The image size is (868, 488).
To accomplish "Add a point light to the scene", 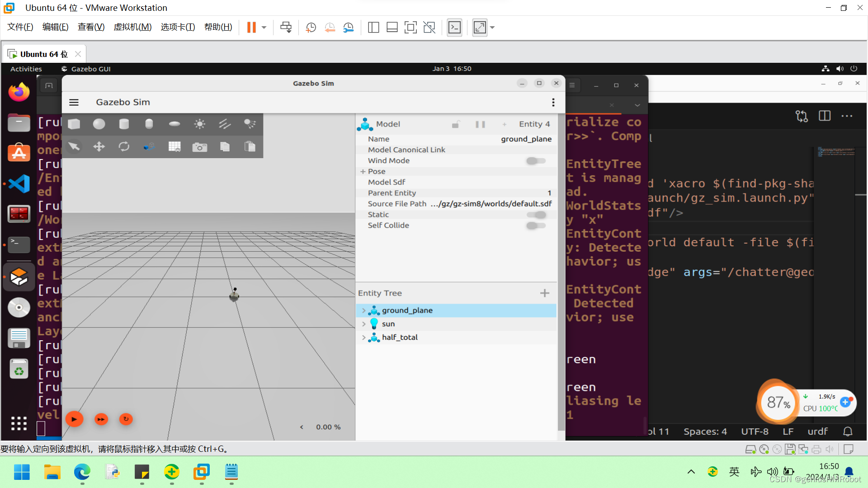I will pyautogui.click(x=199, y=124).
